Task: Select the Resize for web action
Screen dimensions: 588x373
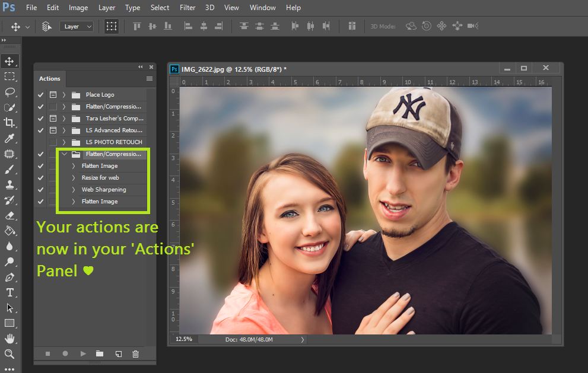Action: tap(100, 178)
